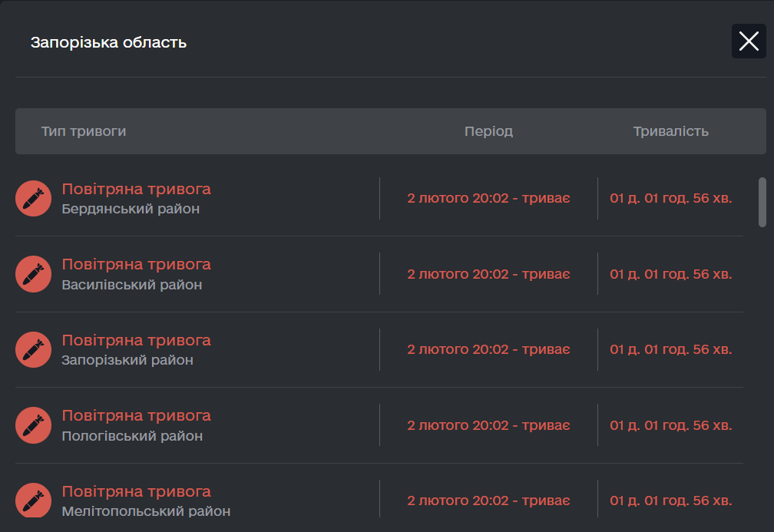Image resolution: width=774 pixels, height=532 pixels.
Task: Click the alert period for Запорізький район
Action: pos(488,349)
